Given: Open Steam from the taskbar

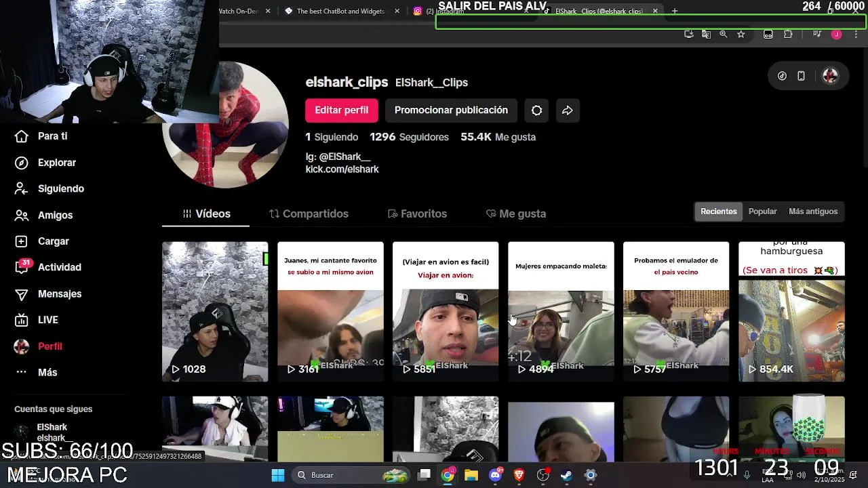Looking at the screenshot, I should pyautogui.click(x=566, y=475).
